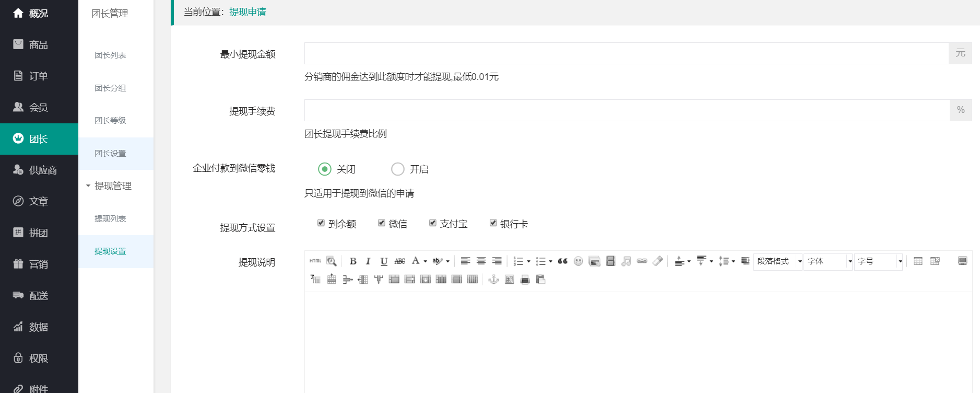
Task: Insert a video
Action: tap(610, 261)
